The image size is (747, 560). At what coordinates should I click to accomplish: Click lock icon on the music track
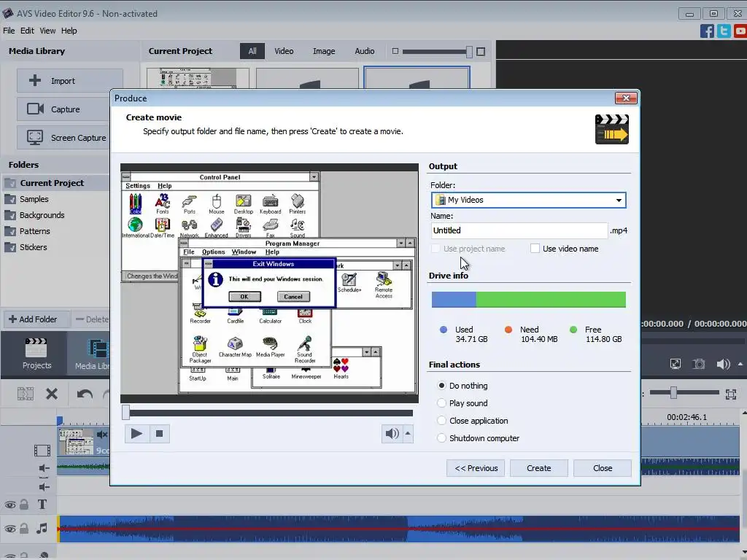click(x=24, y=528)
